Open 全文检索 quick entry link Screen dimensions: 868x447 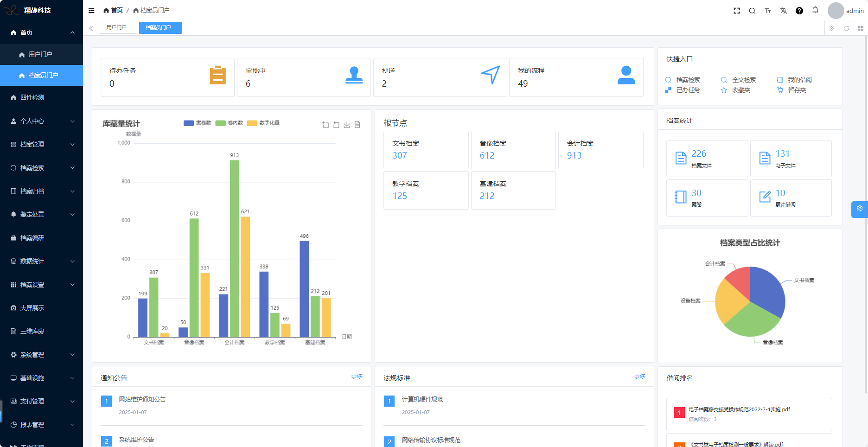744,80
